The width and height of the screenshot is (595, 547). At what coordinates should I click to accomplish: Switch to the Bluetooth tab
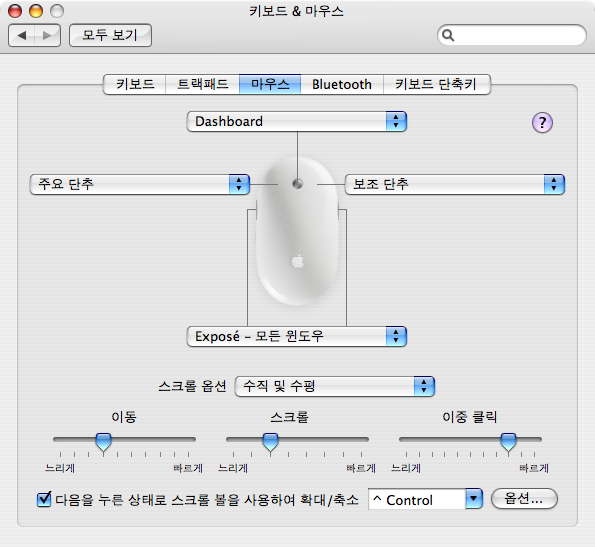click(x=342, y=84)
